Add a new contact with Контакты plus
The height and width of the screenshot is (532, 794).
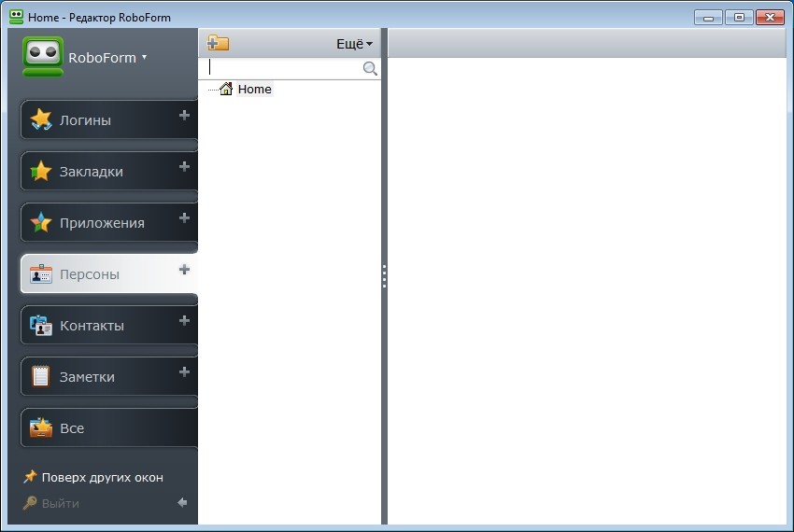(x=184, y=321)
